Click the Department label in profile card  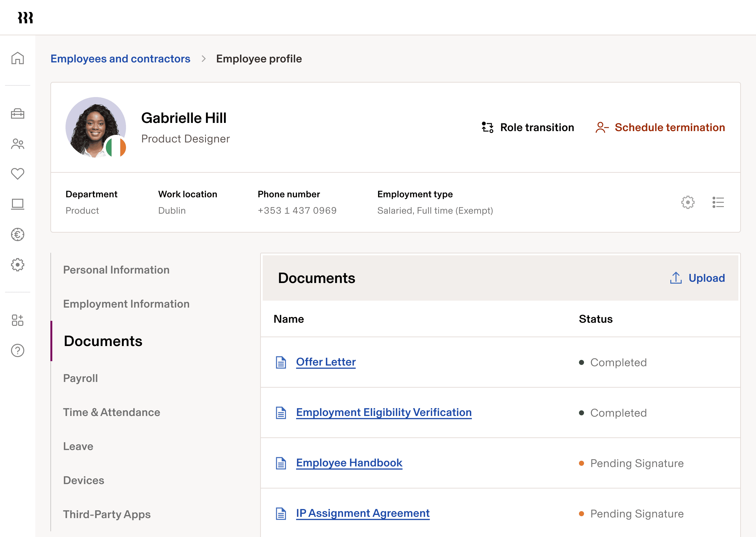91,194
